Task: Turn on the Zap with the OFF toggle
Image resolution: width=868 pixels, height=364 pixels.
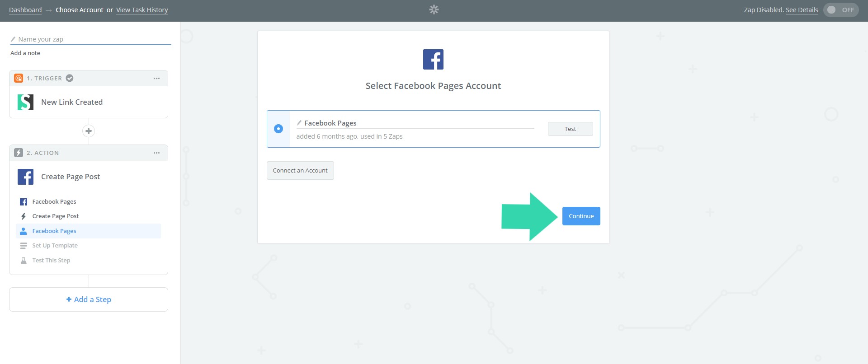Action: tap(840, 10)
